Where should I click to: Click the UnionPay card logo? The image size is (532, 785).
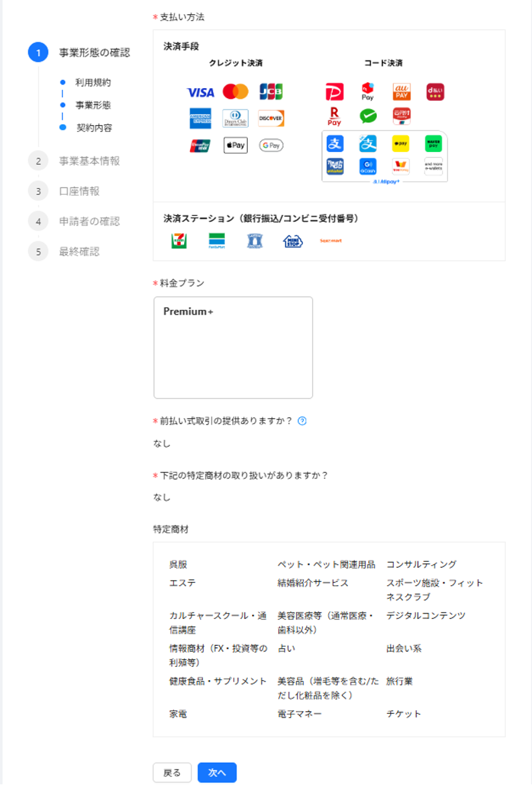click(200, 146)
